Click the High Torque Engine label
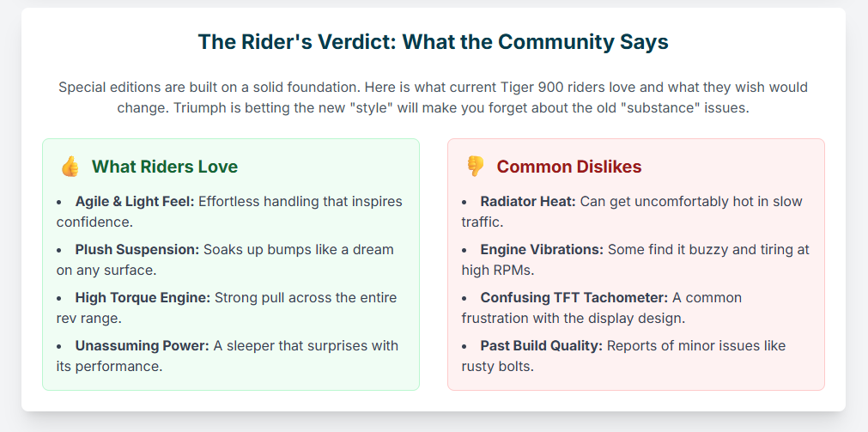The image size is (868, 432). pyautogui.click(x=143, y=298)
